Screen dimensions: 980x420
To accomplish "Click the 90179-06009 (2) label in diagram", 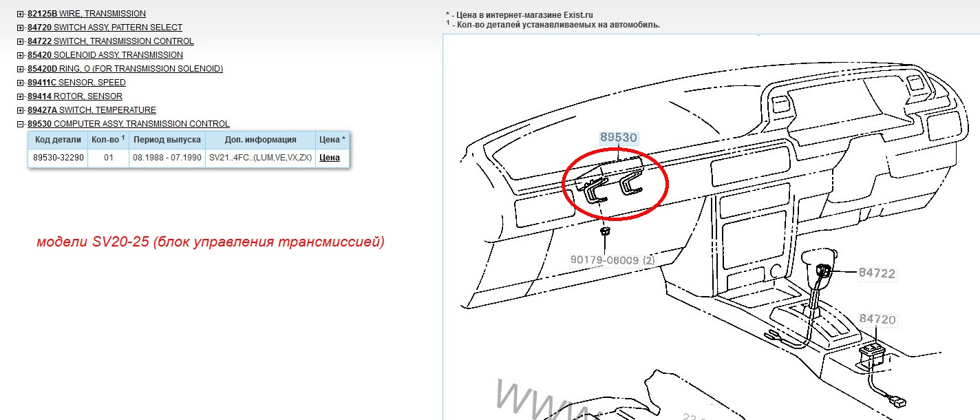I will pos(612,260).
